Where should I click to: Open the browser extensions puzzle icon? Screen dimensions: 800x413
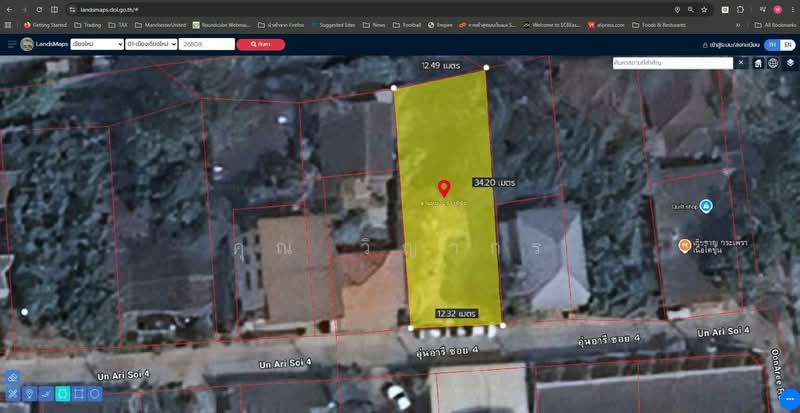point(740,10)
